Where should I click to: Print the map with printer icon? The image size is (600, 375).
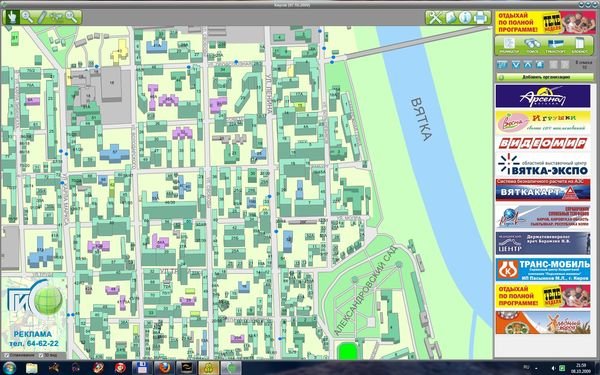pyautogui.click(x=481, y=18)
